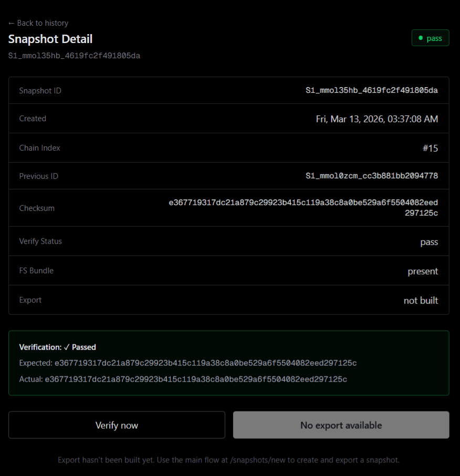This screenshot has width=460, height=476.
Task: Click the Snapshot Detail page heading
Action: 50,39
